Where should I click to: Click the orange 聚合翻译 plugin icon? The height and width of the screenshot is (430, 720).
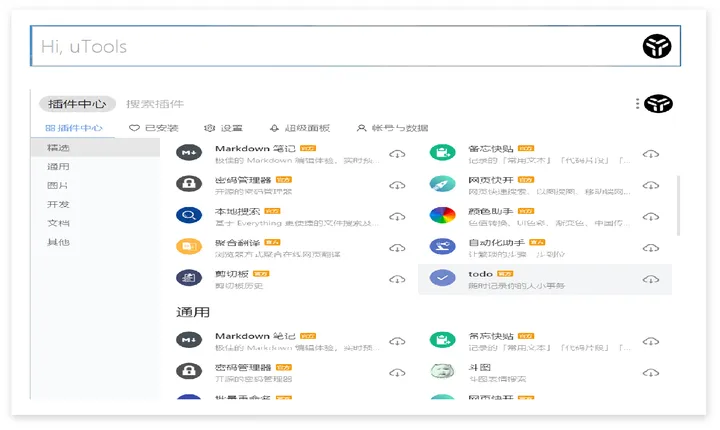(x=189, y=246)
